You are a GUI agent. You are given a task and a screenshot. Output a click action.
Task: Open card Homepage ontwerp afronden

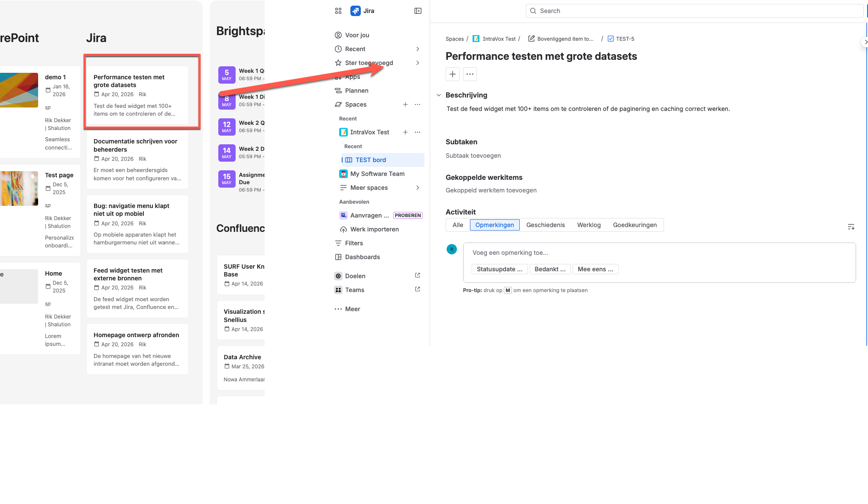tap(137, 349)
